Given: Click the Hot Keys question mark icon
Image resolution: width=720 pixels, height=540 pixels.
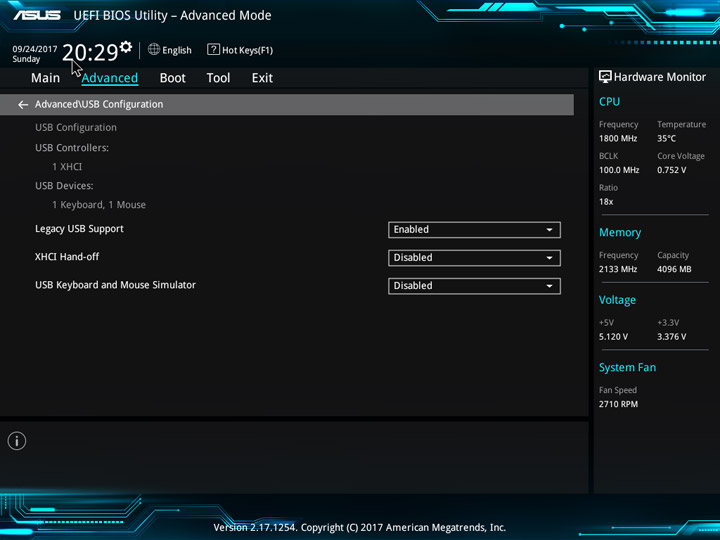Looking at the screenshot, I should point(213,50).
